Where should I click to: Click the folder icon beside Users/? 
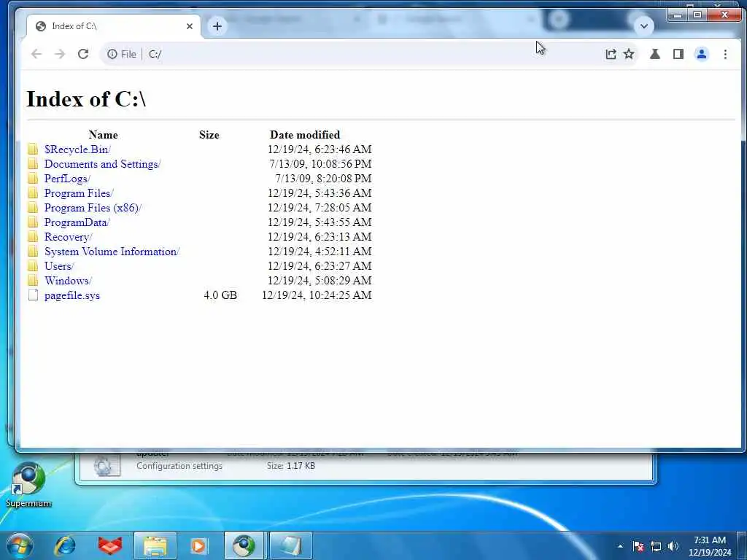pyautogui.click(x=33, y=265)
